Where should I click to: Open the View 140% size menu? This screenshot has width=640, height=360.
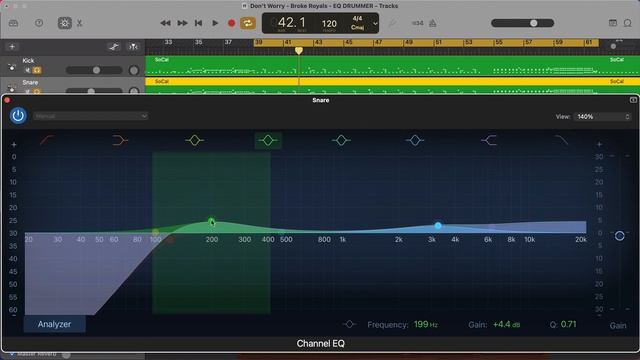point(602,117)
